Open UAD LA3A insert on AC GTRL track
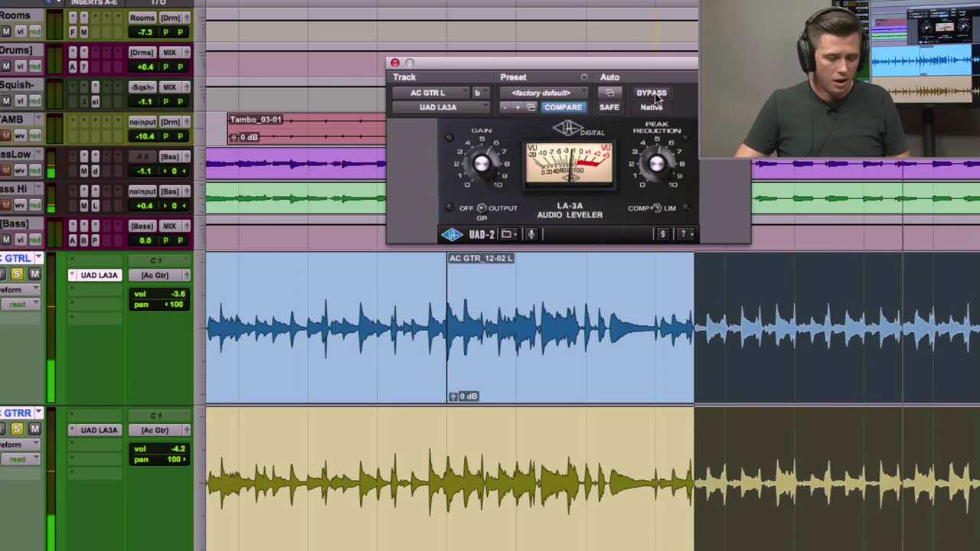Screen dimensions: 980x551 [100, 275]
